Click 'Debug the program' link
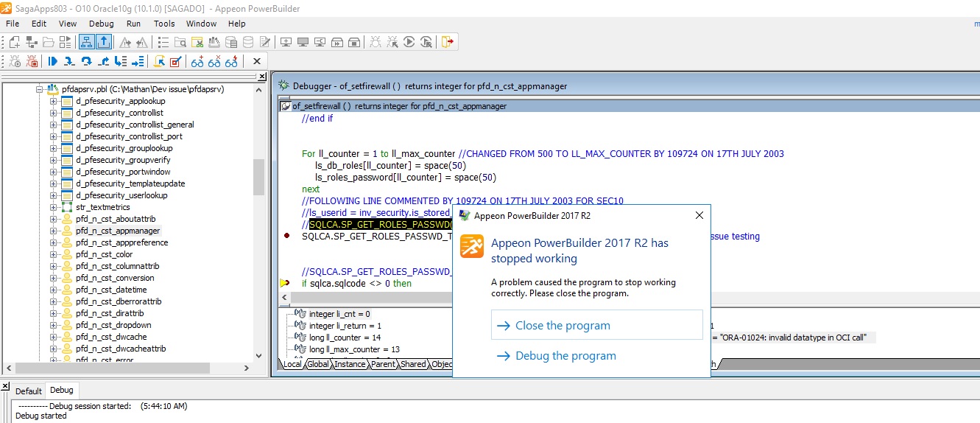Image resolution: width=980 pixels, height=423 pixels. [x=565, y=356]
